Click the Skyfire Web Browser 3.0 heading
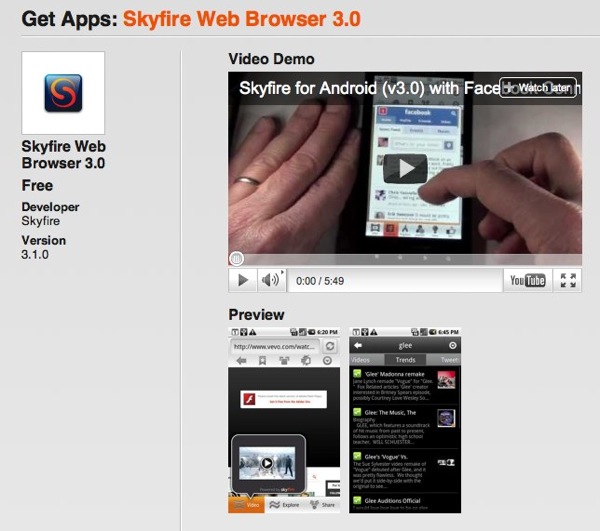Screen dimensions: 600x531 (x=241, y=19)
